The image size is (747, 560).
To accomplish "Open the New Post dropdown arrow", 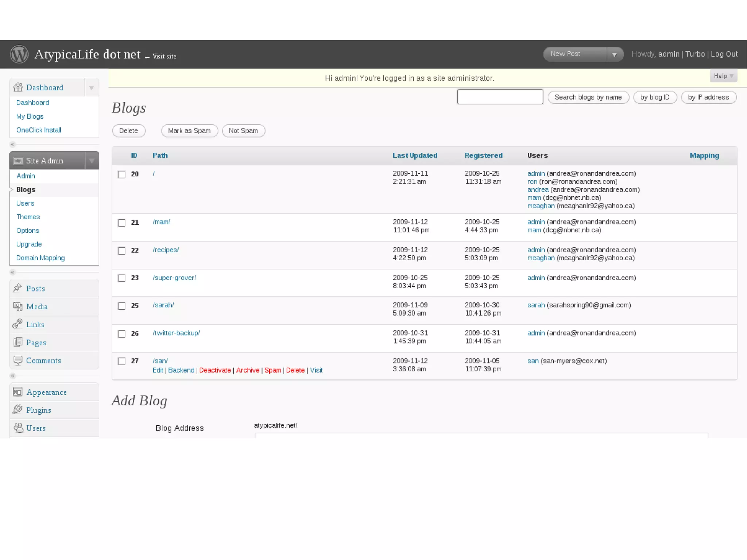I will [x=614, y=54].
